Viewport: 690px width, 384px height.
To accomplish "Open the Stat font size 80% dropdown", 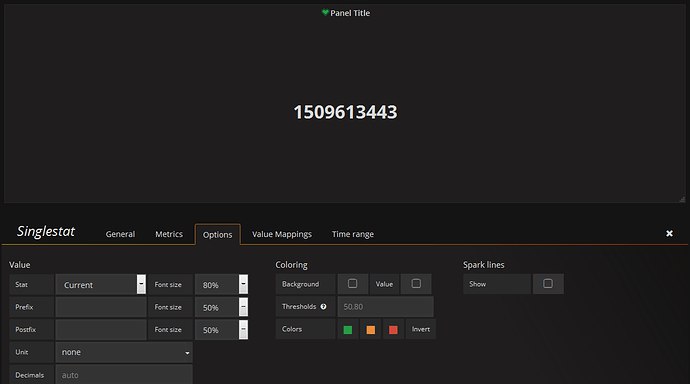I will point(221,285).
